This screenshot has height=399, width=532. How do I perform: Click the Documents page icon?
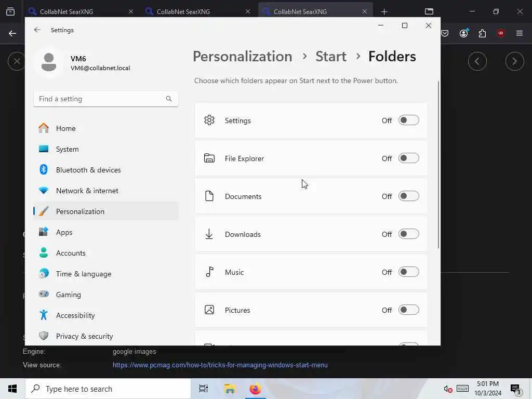[x=209, y=196]
